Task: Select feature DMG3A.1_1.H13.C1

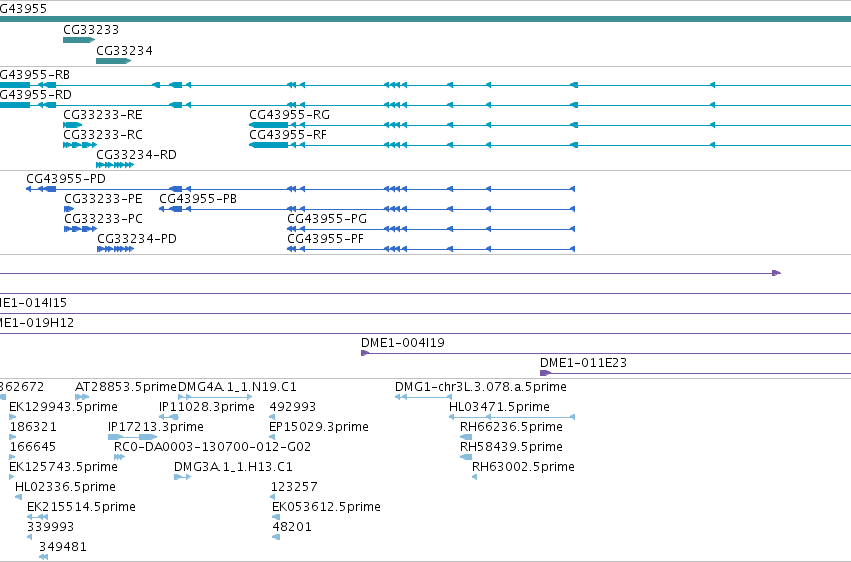Action: [x=233, y=468]
